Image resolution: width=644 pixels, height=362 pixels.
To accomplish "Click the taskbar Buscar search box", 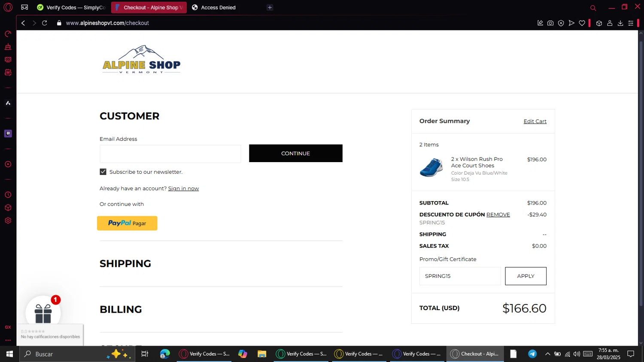I will pos(77,354).
